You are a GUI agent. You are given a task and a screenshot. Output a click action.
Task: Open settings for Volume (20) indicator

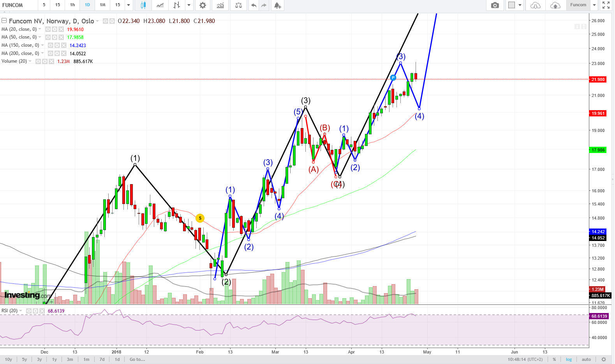pos(44,62)
